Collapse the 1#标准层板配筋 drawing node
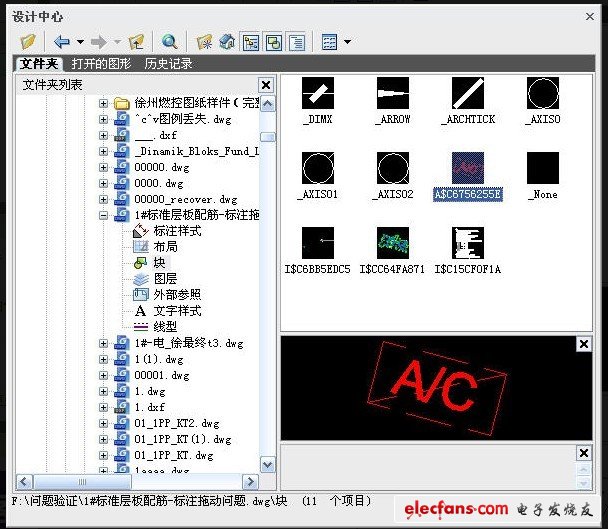This screenshot has width=608, height=529. coord(103,215)
